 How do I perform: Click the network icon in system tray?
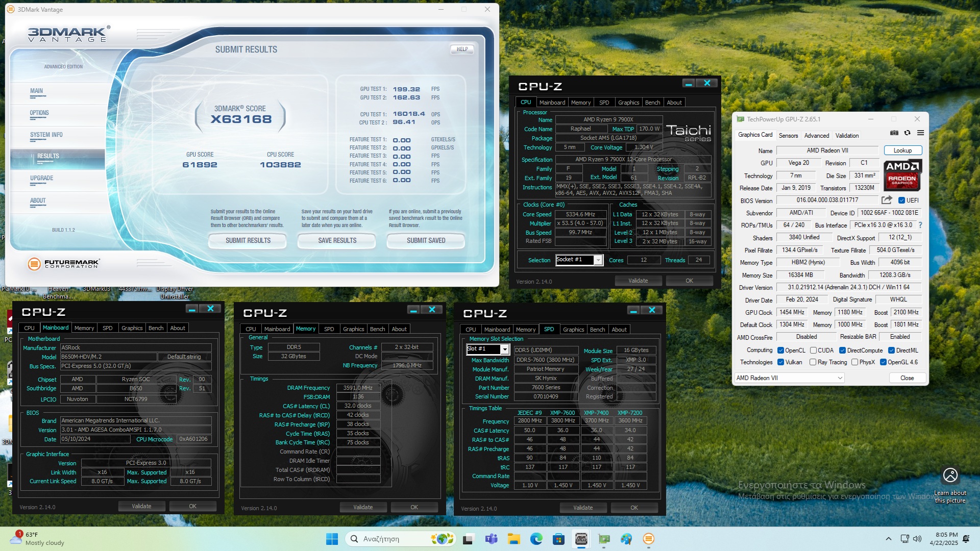[x=904, y=539]
